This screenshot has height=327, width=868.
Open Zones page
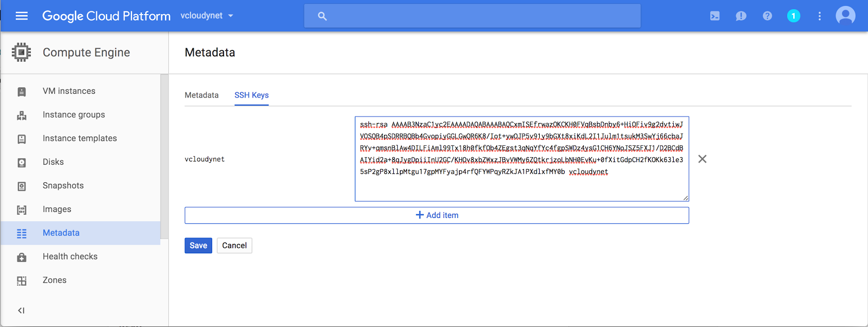(x=55, y=280)
